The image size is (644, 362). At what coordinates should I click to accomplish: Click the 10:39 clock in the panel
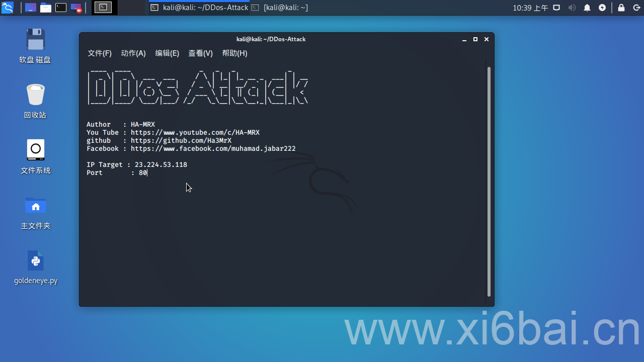pyautogui.click(x=530, y=8)
